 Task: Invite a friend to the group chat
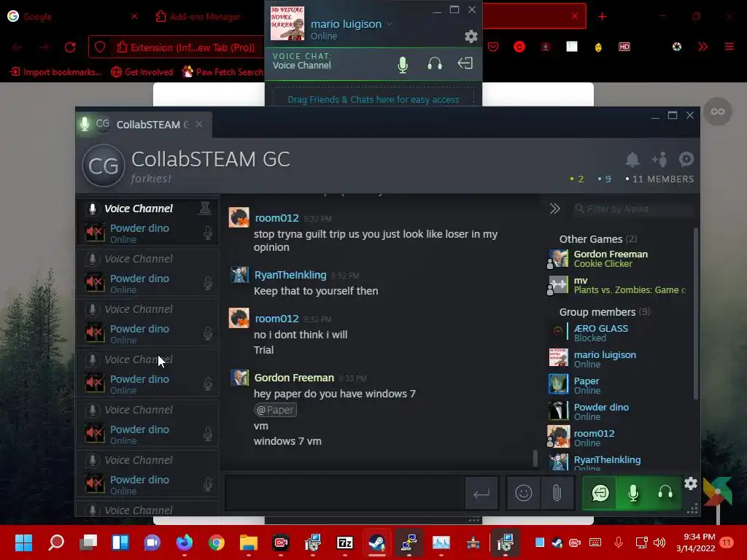click(659, 160)
